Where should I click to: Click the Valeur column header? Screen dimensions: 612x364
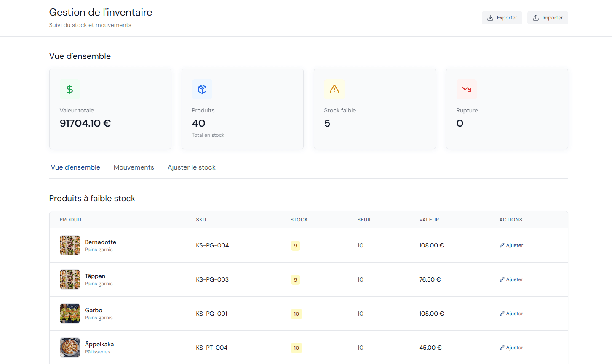tap(429, 220)
